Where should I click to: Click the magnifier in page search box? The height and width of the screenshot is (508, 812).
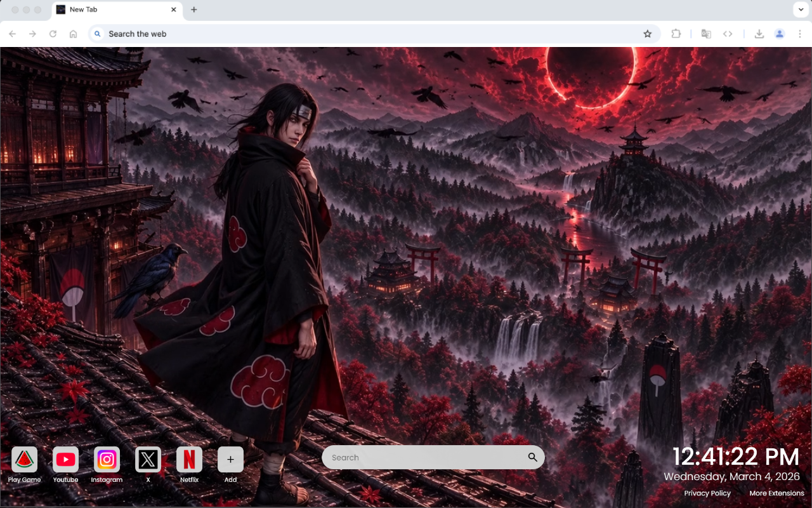(533, 457)
